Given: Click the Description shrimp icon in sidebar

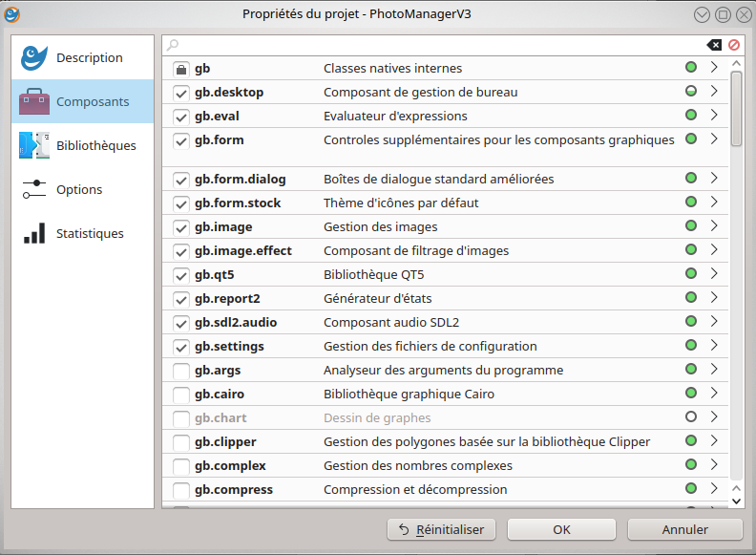Looking at the screenshot, I should pyautogui.click(x=33, y=58).
